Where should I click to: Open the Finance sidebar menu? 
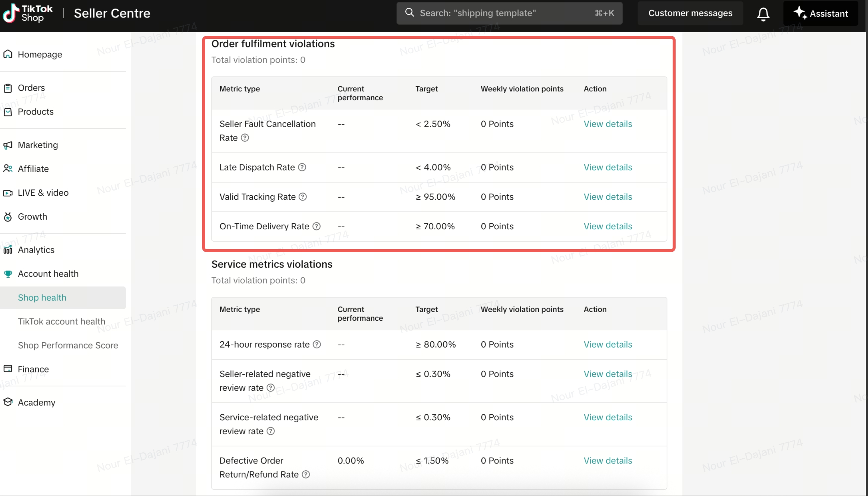(x=33, y=369)
